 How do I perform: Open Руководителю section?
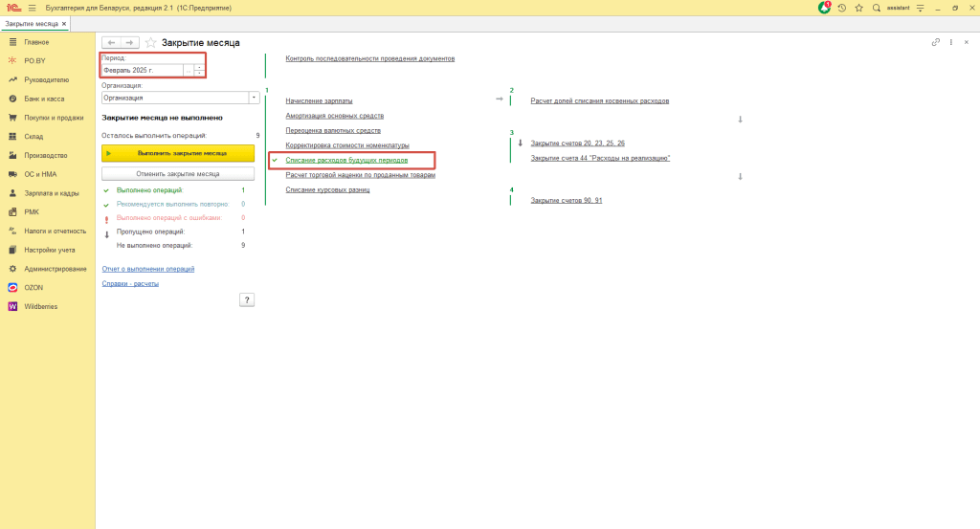tap(46, 80)
